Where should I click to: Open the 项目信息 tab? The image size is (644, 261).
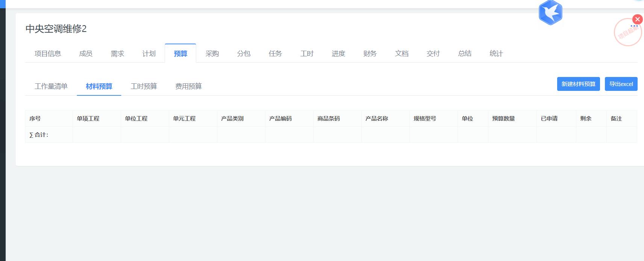(x=48, y=54)
